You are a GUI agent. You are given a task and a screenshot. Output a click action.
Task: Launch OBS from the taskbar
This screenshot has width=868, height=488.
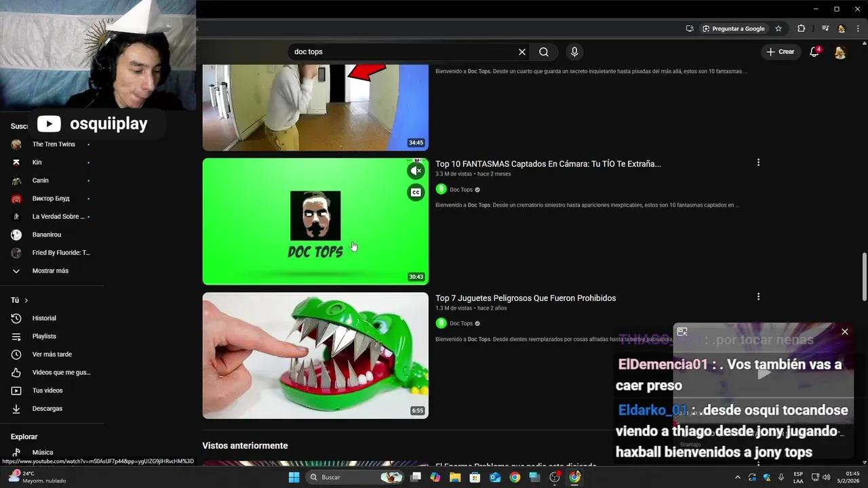tap(553, 477)
